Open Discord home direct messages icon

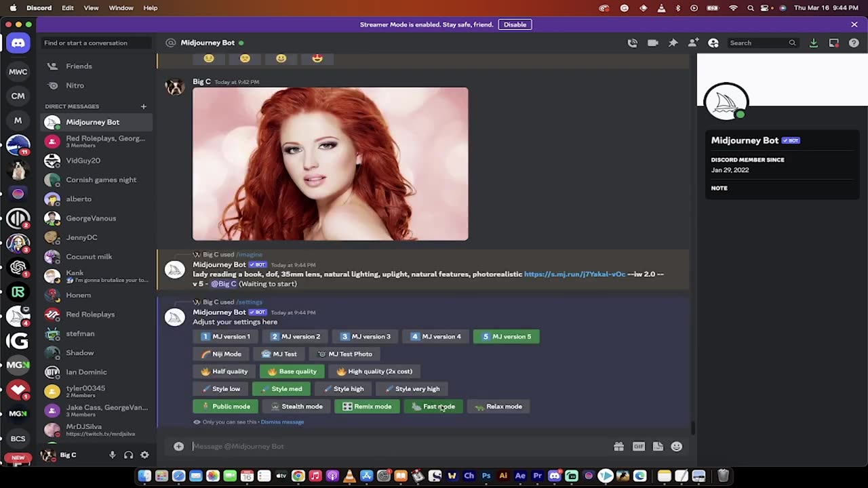18,43
